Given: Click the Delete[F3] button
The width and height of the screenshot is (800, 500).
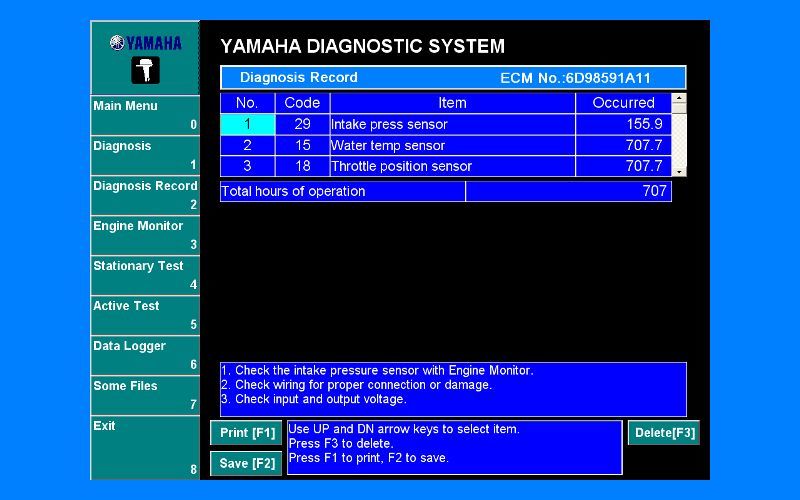Looking at the screenshot, I should (x=664, y=433).
